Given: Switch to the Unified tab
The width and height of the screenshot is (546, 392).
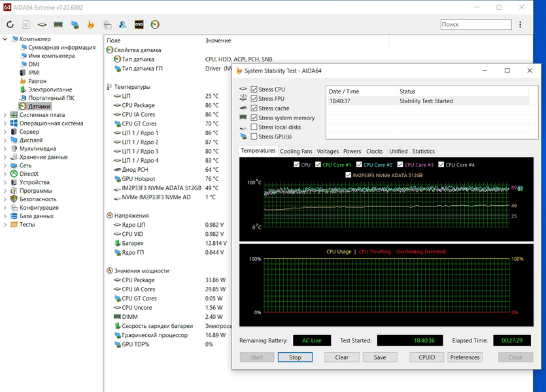Looking at the screenshot, I should [x=398, y=152].
